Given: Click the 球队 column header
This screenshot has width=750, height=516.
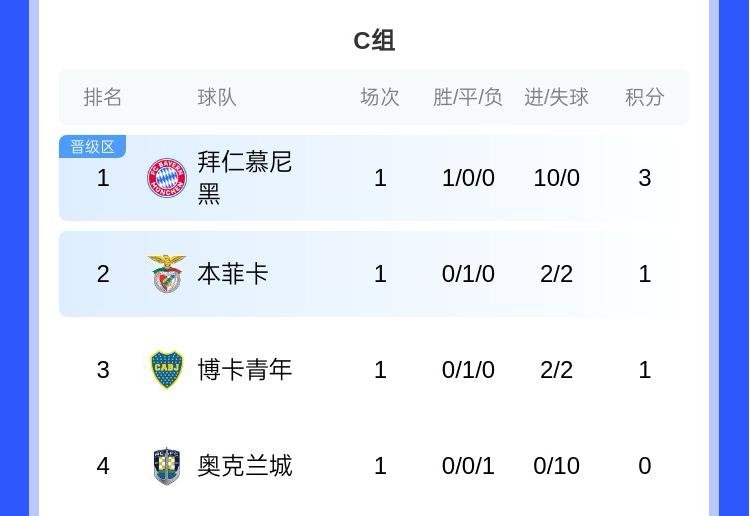Looking at the screenshot, I should tap(217, 97).
